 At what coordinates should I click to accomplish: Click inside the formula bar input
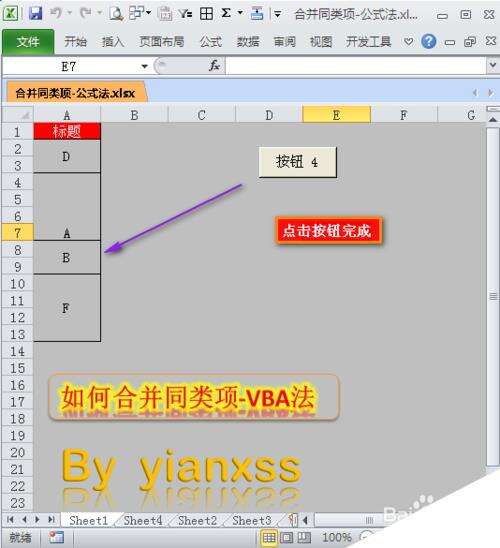tap(356, 66)
